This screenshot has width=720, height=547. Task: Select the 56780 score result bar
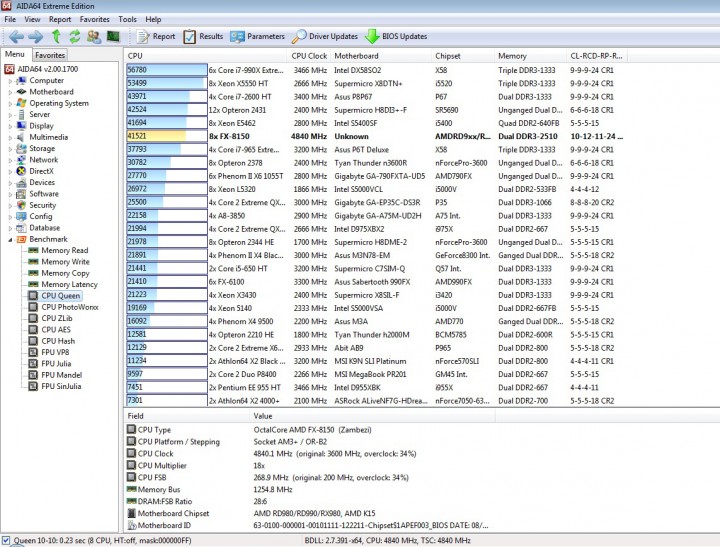(167, 70)
